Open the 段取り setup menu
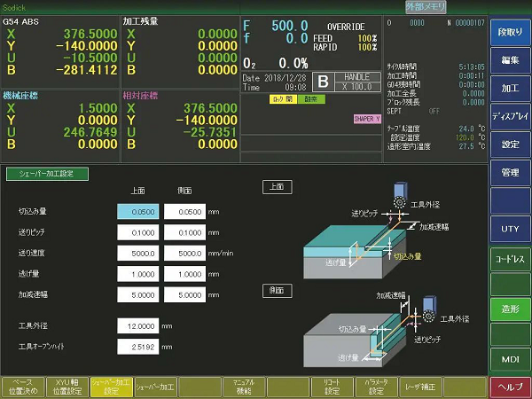 [x=510, y=32]
